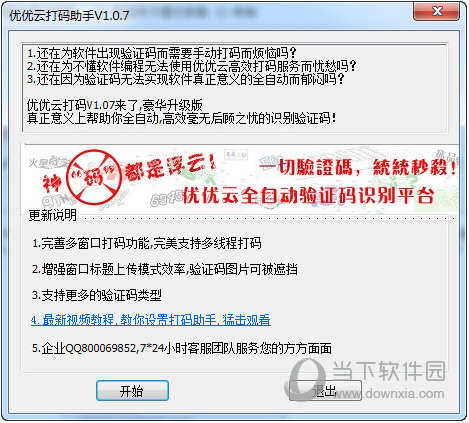The image size is (469, 423).
Task: Click the 都是浮云 red banner text
Action: [x=169, y=167]
